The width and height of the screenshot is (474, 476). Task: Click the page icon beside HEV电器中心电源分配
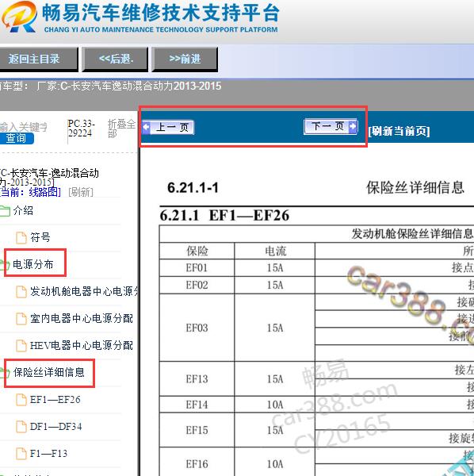[21, 346]
